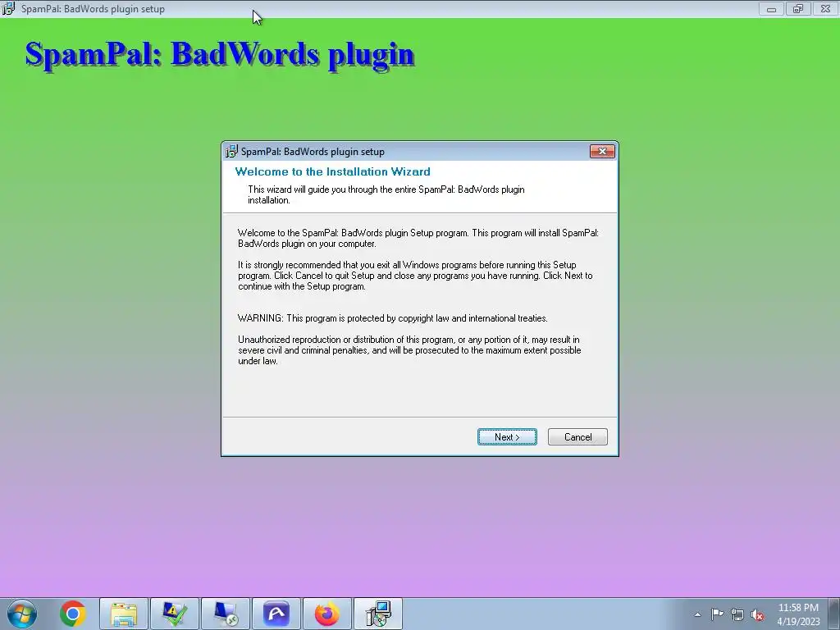The width and height of the screenshot is (840, 630).
Task: Restore down the setup background window
Action: (x=798, y=8)
